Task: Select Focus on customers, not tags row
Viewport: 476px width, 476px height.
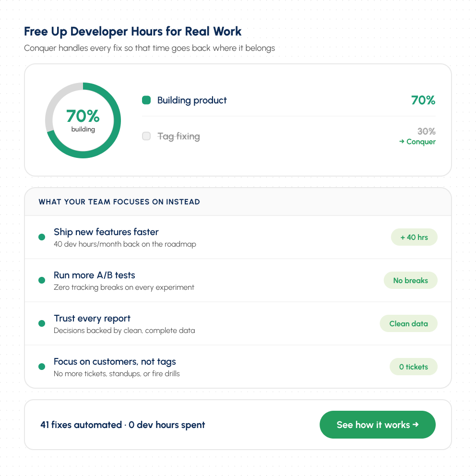Action: point(238,367)
